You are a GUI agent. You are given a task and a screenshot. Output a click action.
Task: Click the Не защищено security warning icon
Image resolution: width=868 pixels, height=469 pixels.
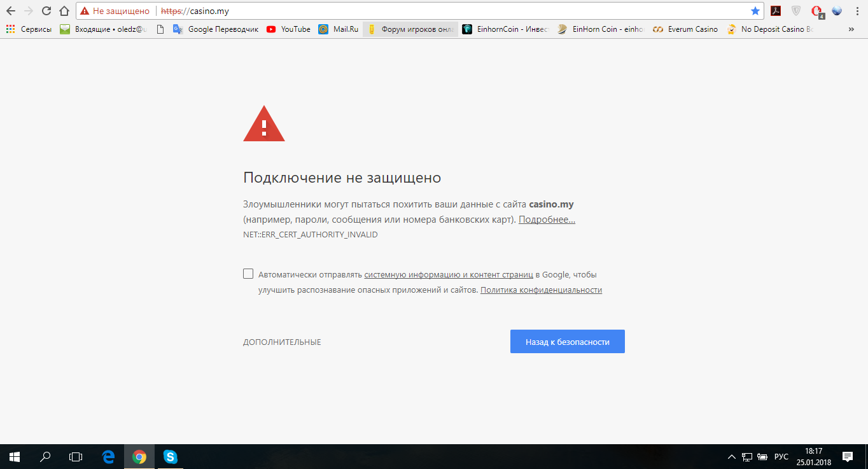(x=85, y=11)
